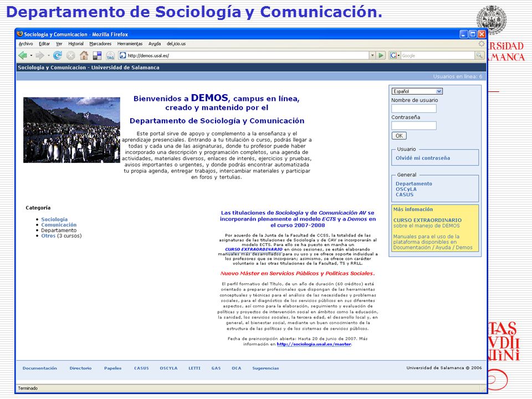Open the Ver menu
The width and height of the screenshot is (532, 399).
click(59, 44)
